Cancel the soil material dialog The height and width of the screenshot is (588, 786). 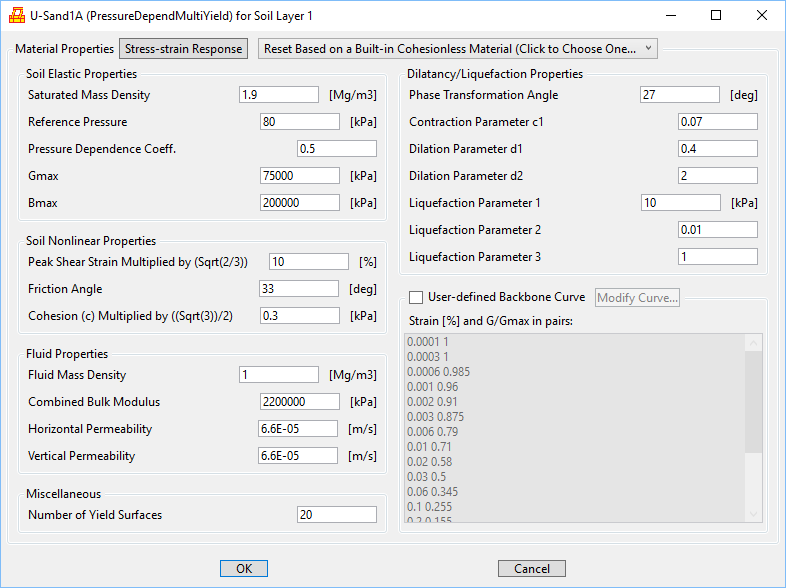click(x=531, y=568)
